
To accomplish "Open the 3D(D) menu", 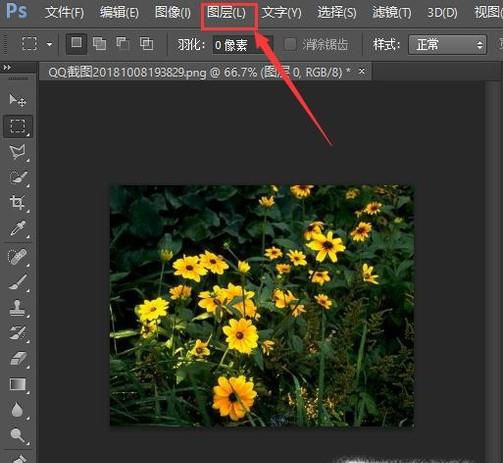I will 442,13.
